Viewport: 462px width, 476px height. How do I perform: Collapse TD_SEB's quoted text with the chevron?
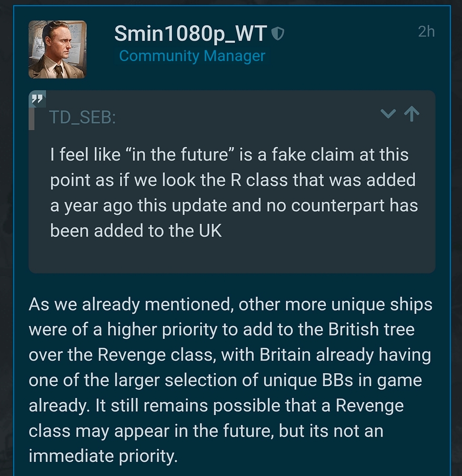point(388,114)
